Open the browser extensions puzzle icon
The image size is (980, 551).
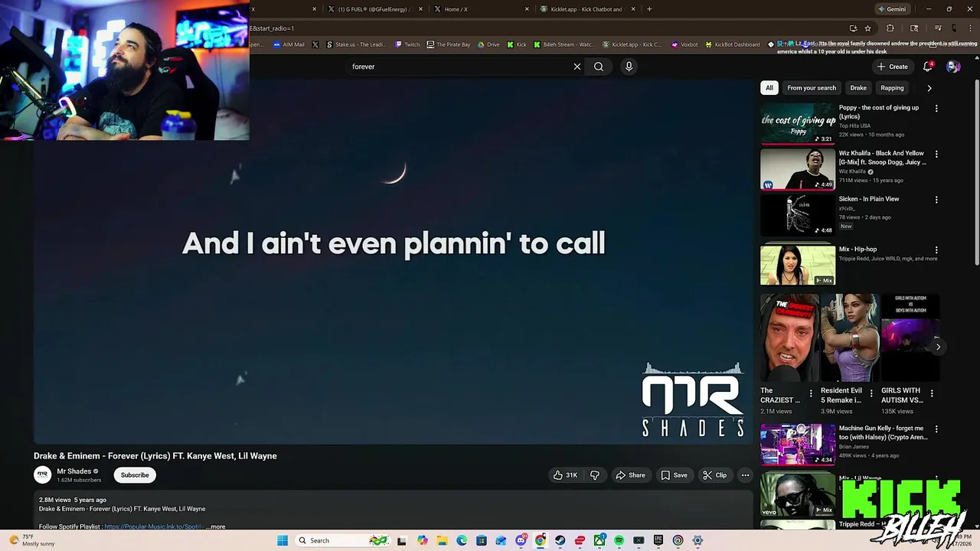coord(890,28)
